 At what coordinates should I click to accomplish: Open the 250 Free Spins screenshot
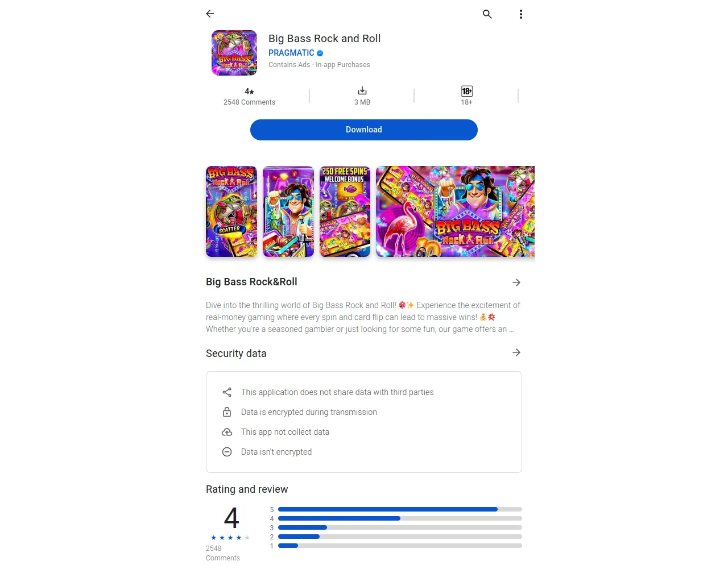click(x=345, y=211)
